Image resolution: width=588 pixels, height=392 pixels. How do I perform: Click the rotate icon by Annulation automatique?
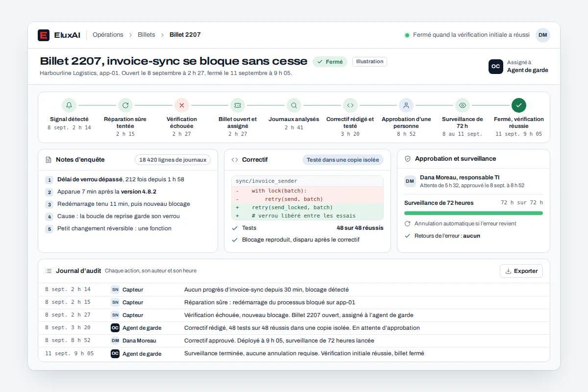click(x=408, y=223)
